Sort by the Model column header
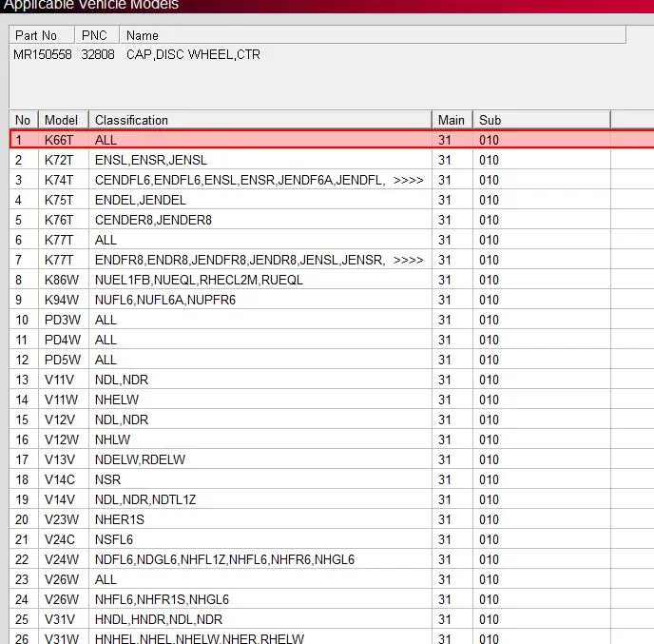Viewport: 654px width, 644px height. pyautogui.click(x=62, y=120)
